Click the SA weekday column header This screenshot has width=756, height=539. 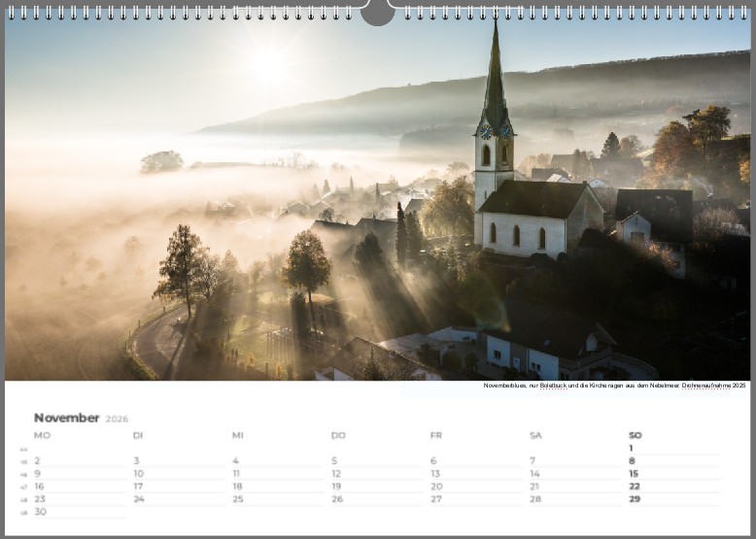[535, 435]
